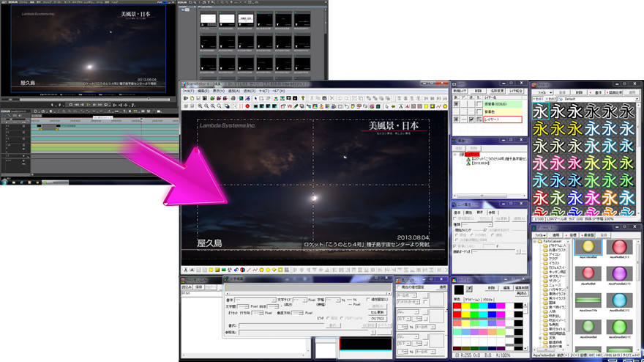This screenshot has height=362, width=644.
Task: Select the arrow pointer tool
Action: [255, 98]
